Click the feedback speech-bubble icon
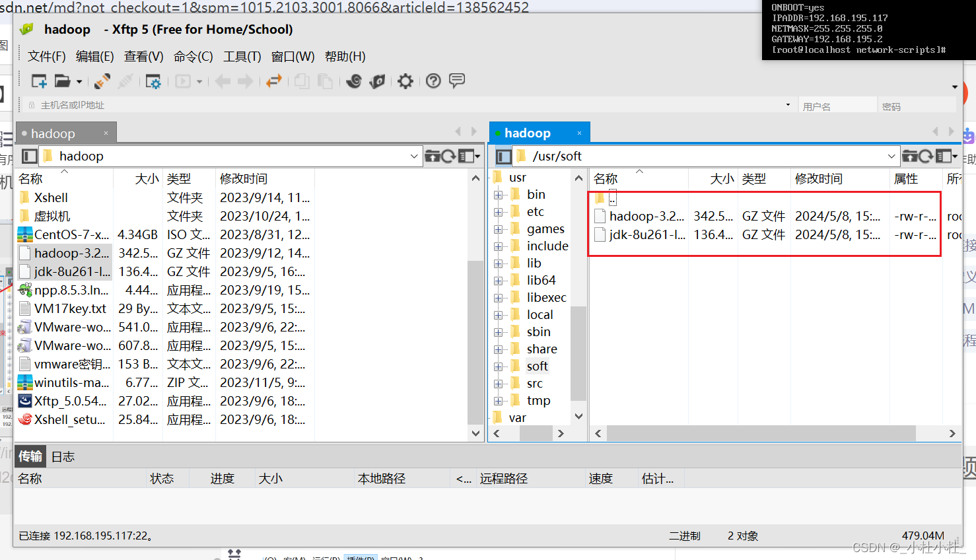This screenshot has height=560, width=976. tap(457, 81)
